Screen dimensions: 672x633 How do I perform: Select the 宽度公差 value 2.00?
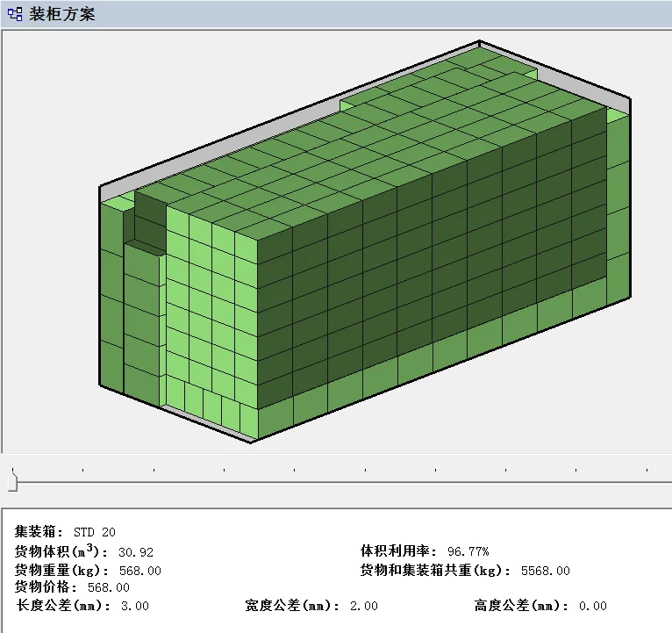[x=362, y=606]
